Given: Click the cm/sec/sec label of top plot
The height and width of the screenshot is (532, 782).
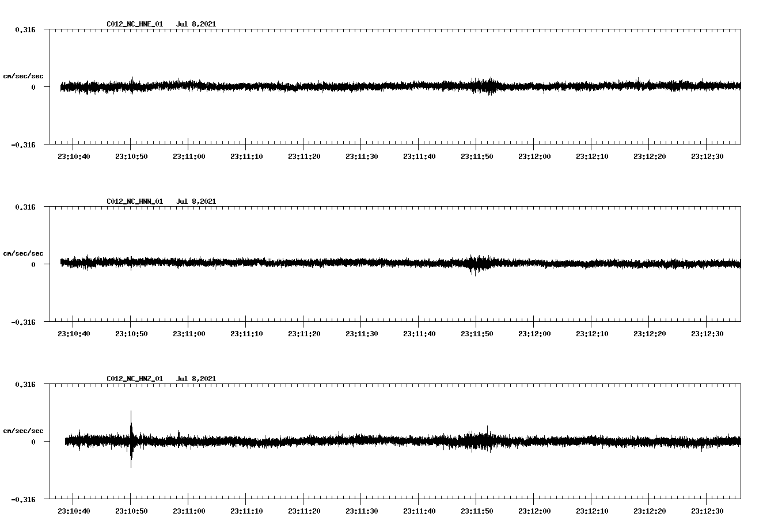Looking at the screenshot, I should pyautogui.click(x=24, y=75).
